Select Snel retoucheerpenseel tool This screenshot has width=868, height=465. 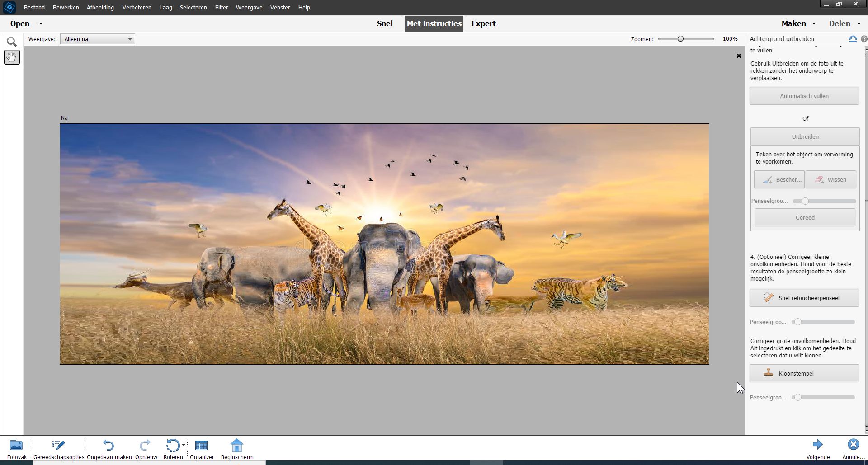point(804,298)
